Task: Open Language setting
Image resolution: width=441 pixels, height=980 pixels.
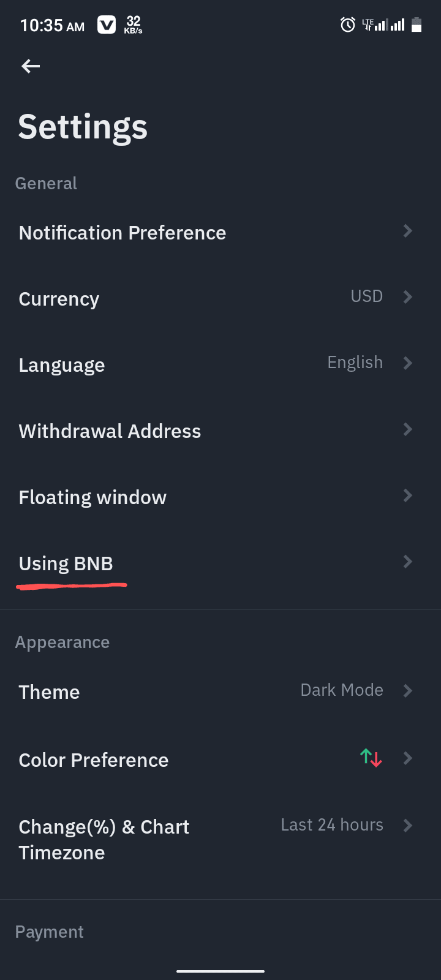Action: (62, 365)
